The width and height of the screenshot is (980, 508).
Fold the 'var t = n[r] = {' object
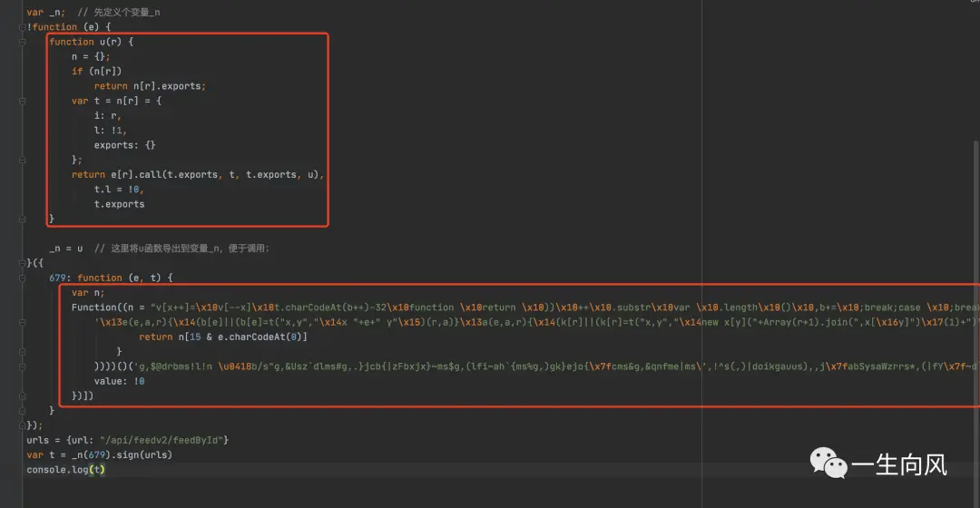pos(22,101)
